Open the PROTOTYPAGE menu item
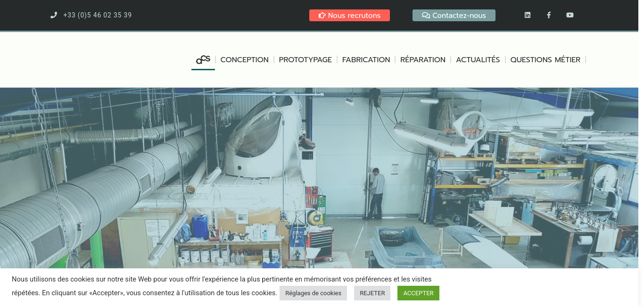The height and width of the screenshot is (307, 644). pyautogui.click(x=305, y=60)
